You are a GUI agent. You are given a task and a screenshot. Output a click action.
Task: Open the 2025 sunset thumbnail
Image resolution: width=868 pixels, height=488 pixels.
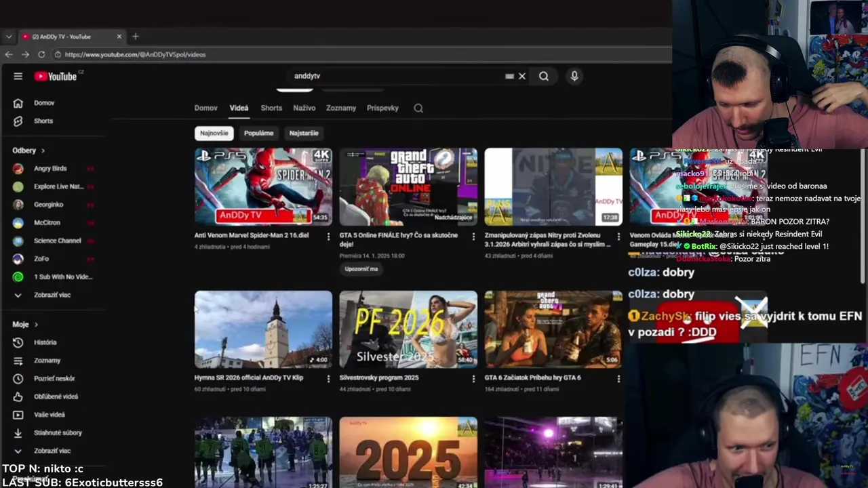click(408, 452)
